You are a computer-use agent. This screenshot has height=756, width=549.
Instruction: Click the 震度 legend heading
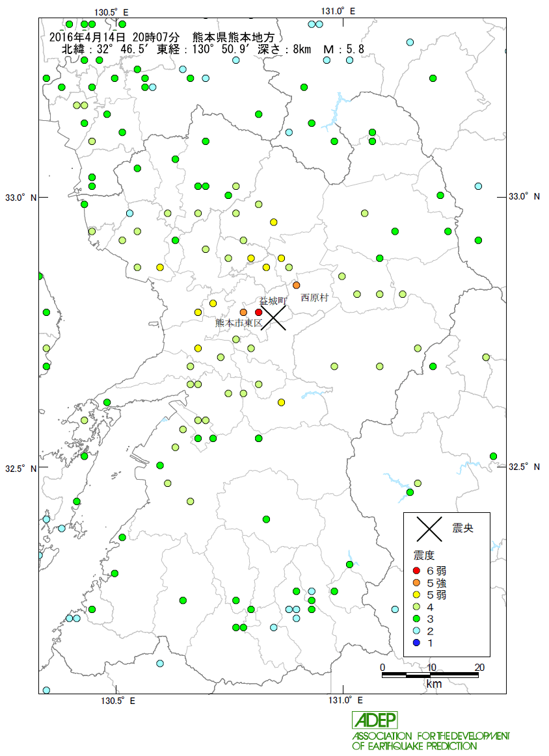424,555
